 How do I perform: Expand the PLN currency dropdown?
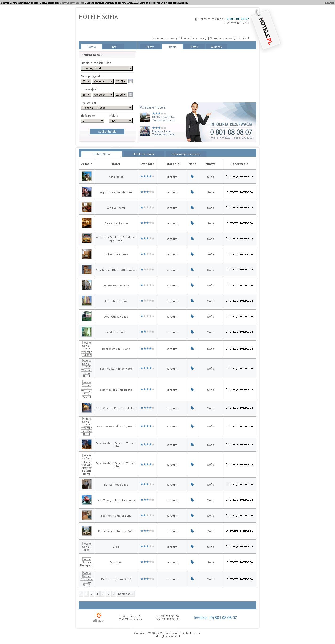[121, 121]
